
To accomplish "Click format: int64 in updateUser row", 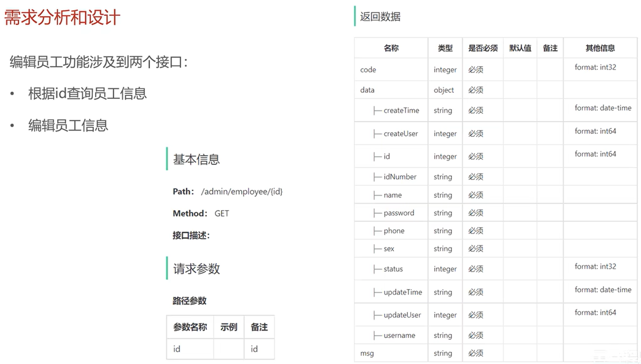I will tap(595, 313).
